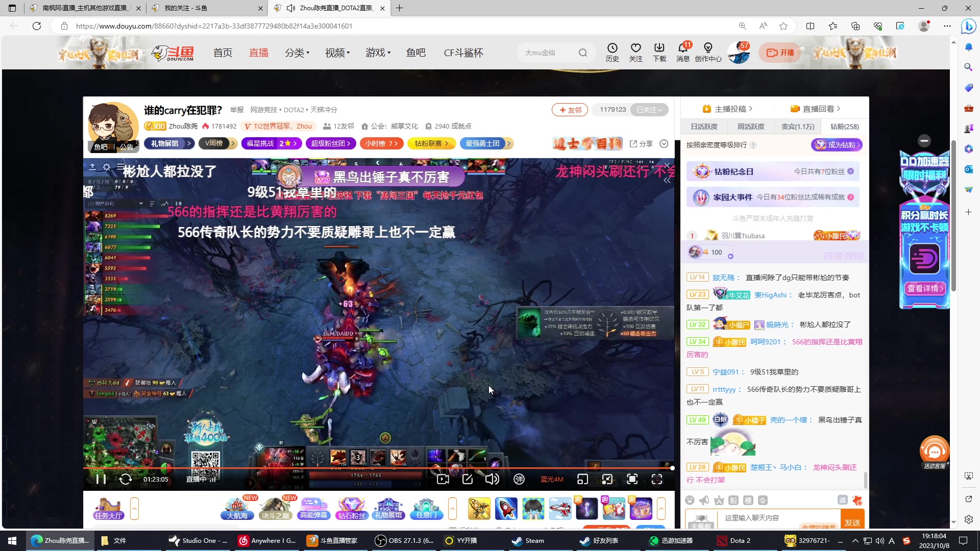Toggle the 粉 fan danmaku option
The width and height of the screenshot is (980, 551).
pos(733,500)
